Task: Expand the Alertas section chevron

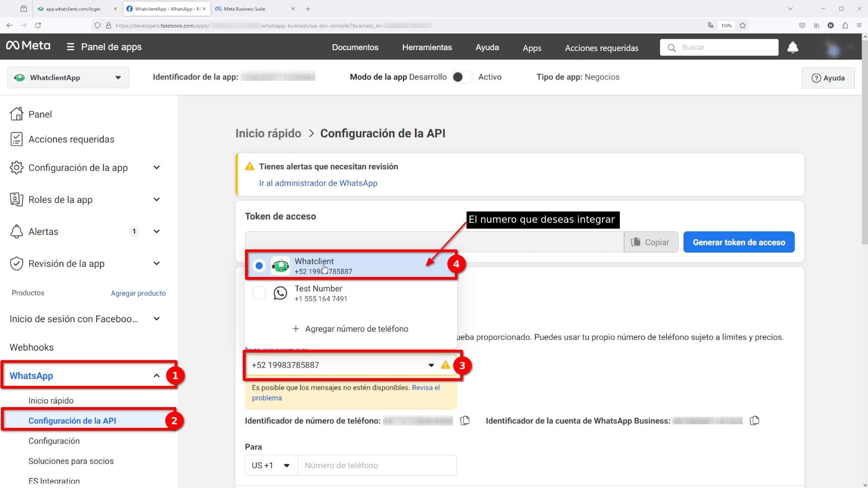Action: click(156, 231)
